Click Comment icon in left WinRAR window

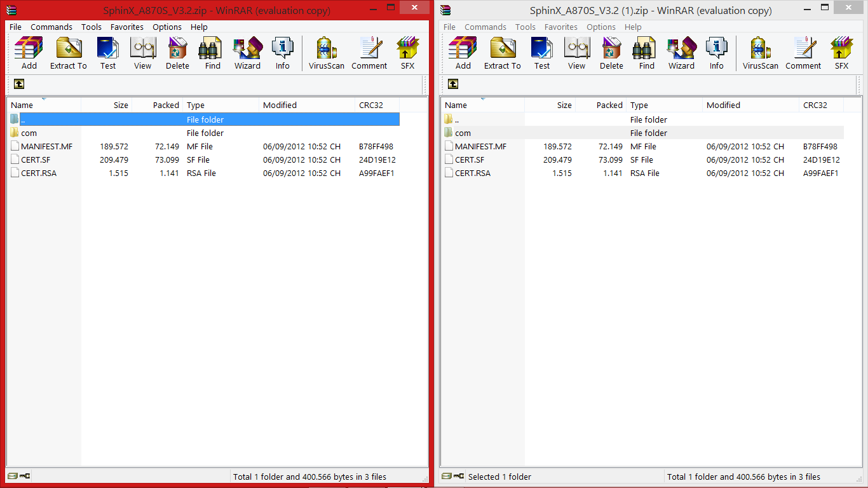(369, 53)
